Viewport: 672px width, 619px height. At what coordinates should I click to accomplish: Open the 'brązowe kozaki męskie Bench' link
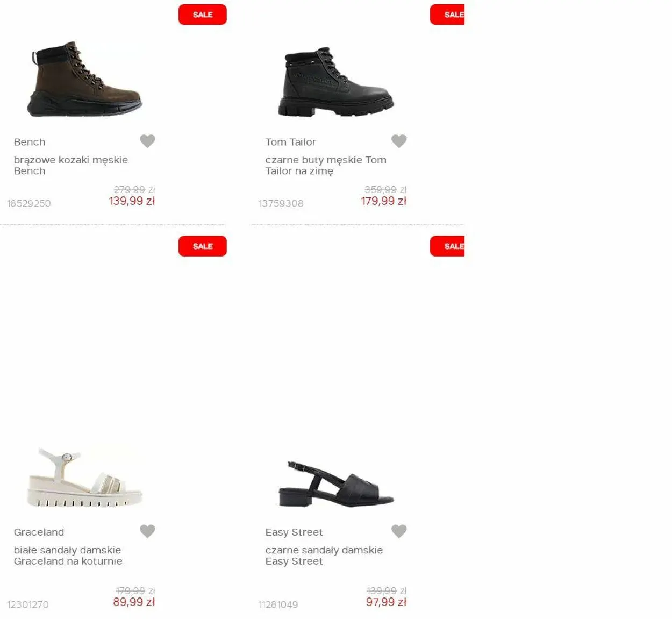click(x=71, y=165)
